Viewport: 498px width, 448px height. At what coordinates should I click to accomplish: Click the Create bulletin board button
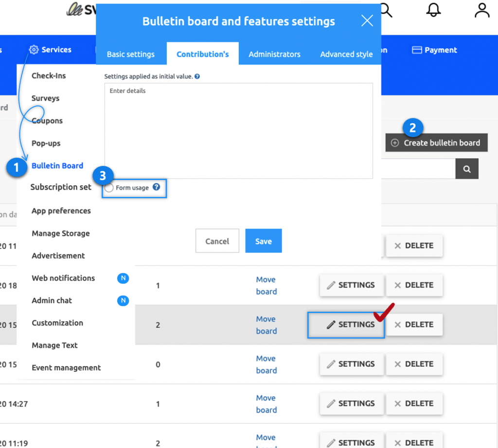(x=436, y=143)
